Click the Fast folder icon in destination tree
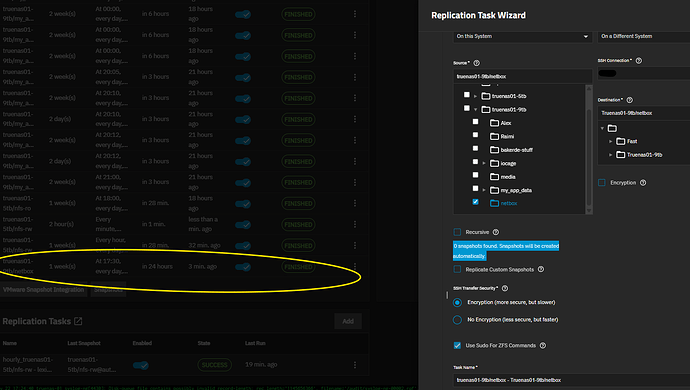 (620, 141)
